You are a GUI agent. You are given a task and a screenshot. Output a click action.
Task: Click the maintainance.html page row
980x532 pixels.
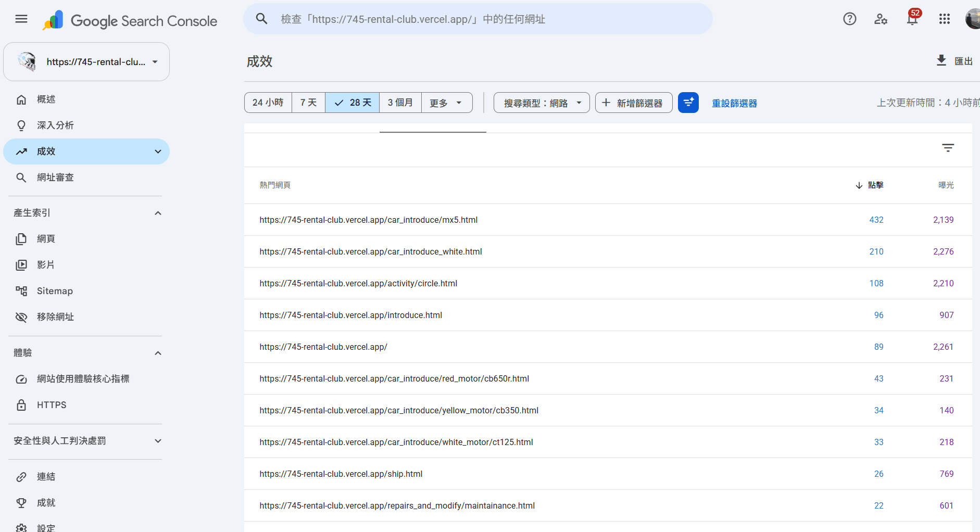[x=608, y=505]
